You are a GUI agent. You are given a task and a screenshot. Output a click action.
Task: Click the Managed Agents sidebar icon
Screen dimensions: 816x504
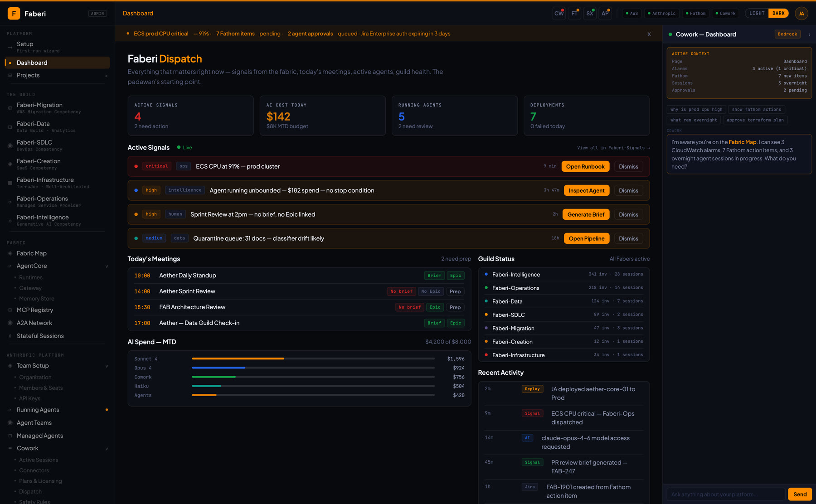(x=10, y=436)
